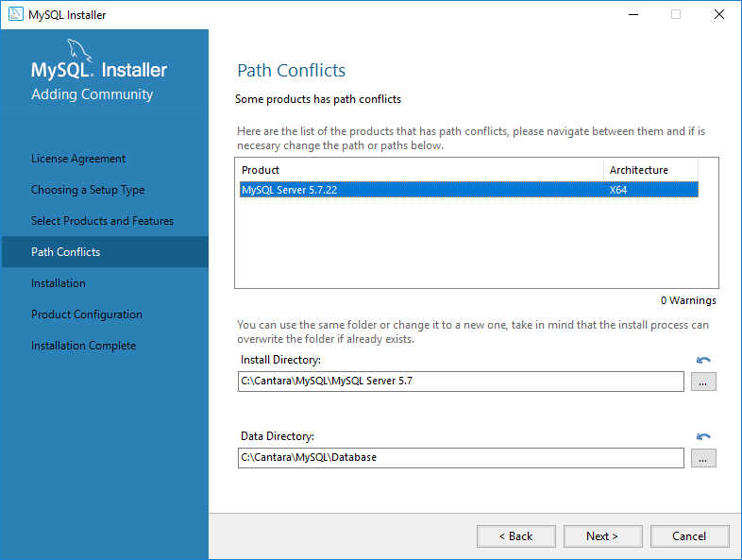Go Back to previous step
The width and height of the screenshot is (742, 560).
coord(516,536)
